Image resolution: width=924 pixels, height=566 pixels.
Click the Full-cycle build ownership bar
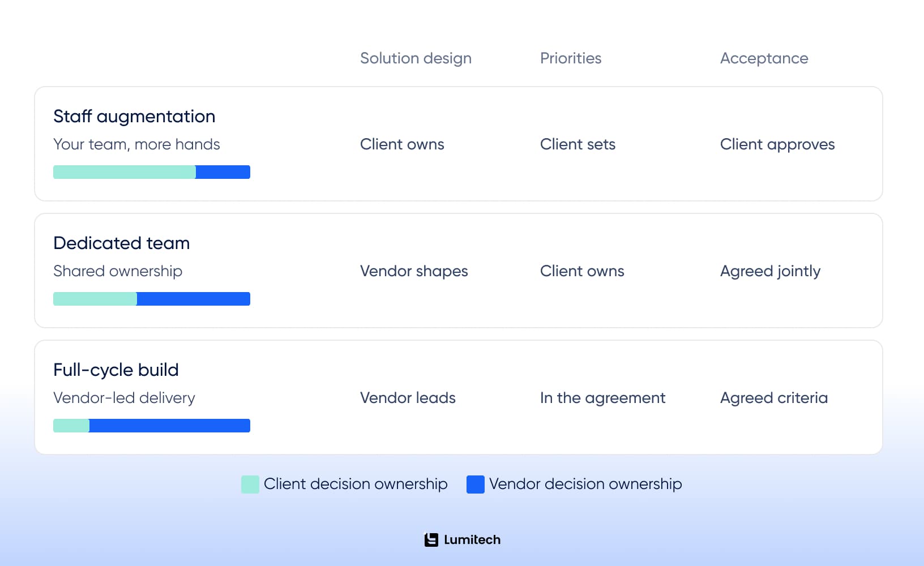point(152,426)
